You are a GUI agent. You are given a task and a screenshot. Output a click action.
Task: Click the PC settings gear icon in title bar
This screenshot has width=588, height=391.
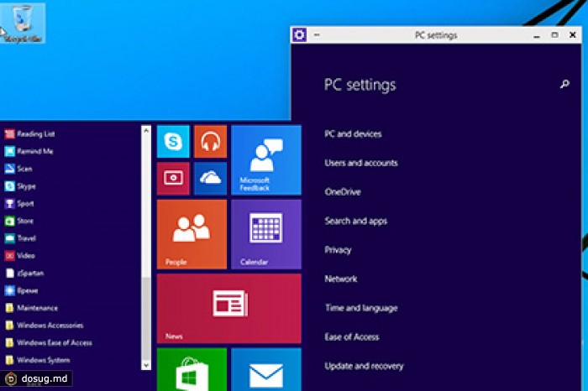point(299,35)
